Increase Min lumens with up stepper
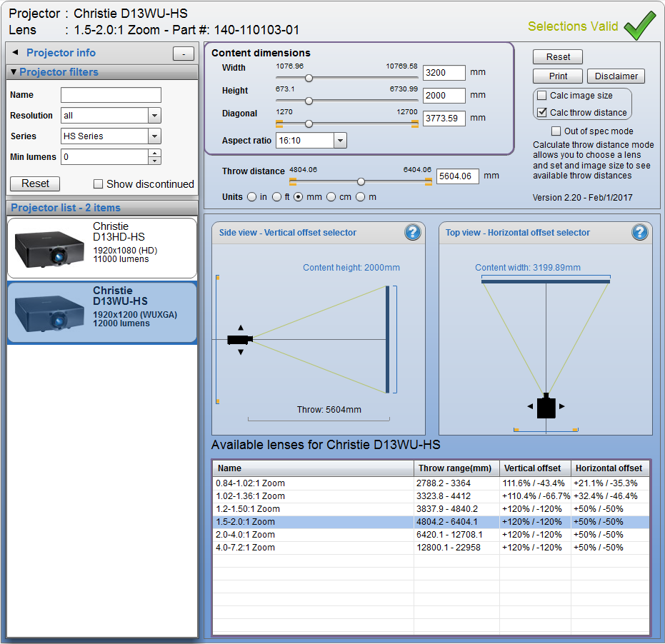Viewport: 665px width, 644px height. [154, 153]
